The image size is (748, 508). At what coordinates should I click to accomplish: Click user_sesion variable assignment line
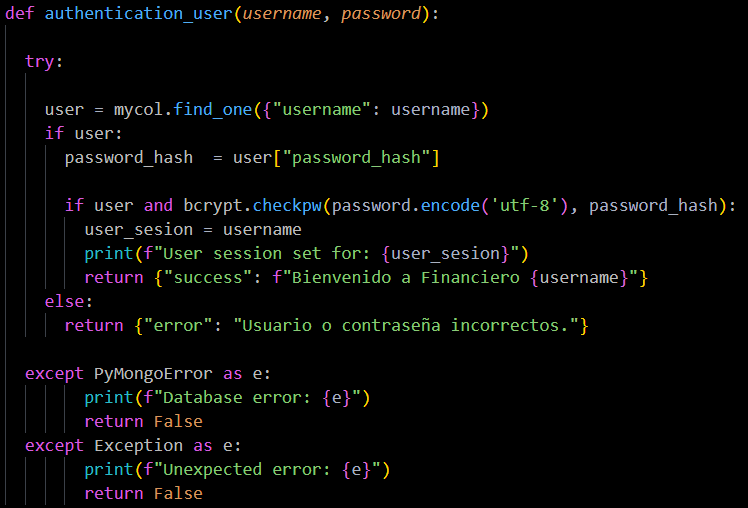click(193, 229)
